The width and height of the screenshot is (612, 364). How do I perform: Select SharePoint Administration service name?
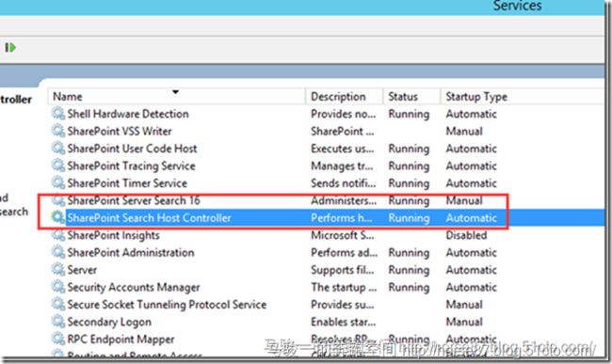point(131,252)
